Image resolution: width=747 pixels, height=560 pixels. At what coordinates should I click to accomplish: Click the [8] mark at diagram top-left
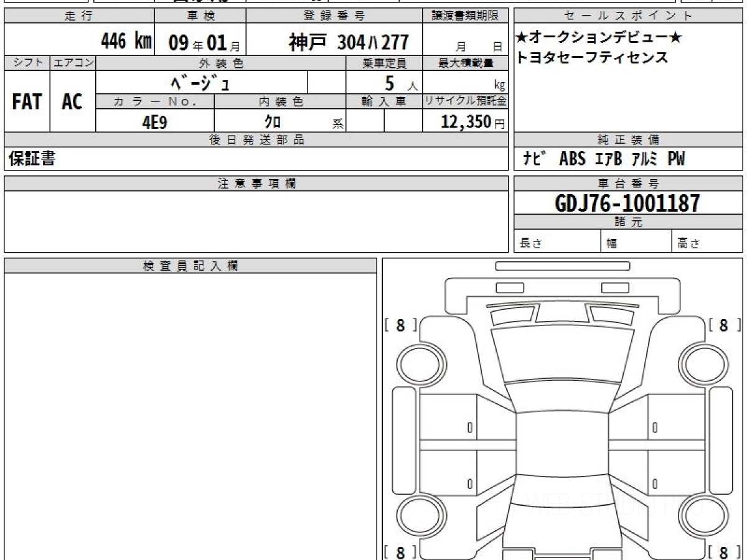tap(400, 325)
